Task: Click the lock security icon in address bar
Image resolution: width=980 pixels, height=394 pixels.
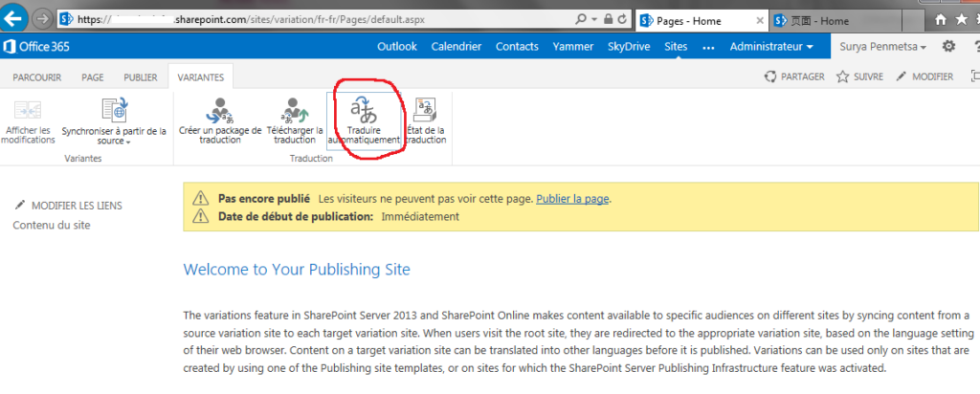Action: [608, 19]
